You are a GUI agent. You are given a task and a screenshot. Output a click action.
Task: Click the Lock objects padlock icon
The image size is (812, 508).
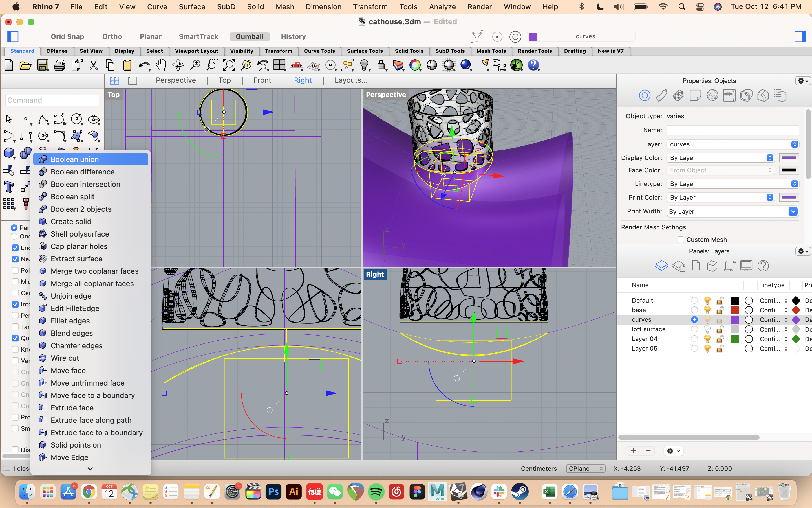pyautogui.click(x=381, y=65)
